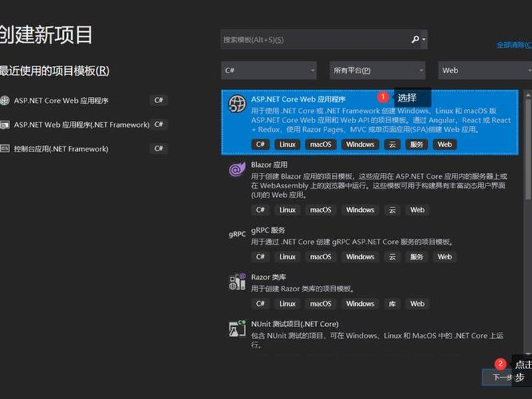The image size is (532, 399).
Task: Click the NUnit 测试项目(.NET Core) title
Action: click(x=295, y=324)
